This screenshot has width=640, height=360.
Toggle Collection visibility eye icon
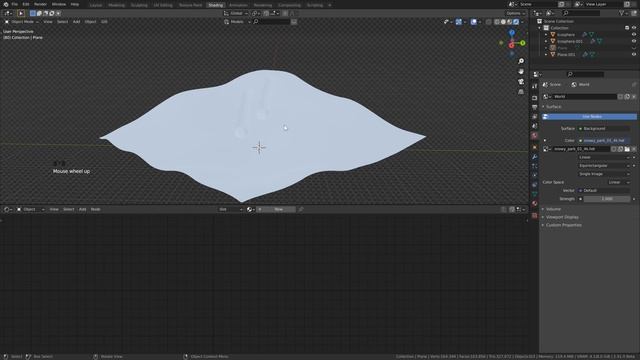pyautogui.click(x=634, y=28)
